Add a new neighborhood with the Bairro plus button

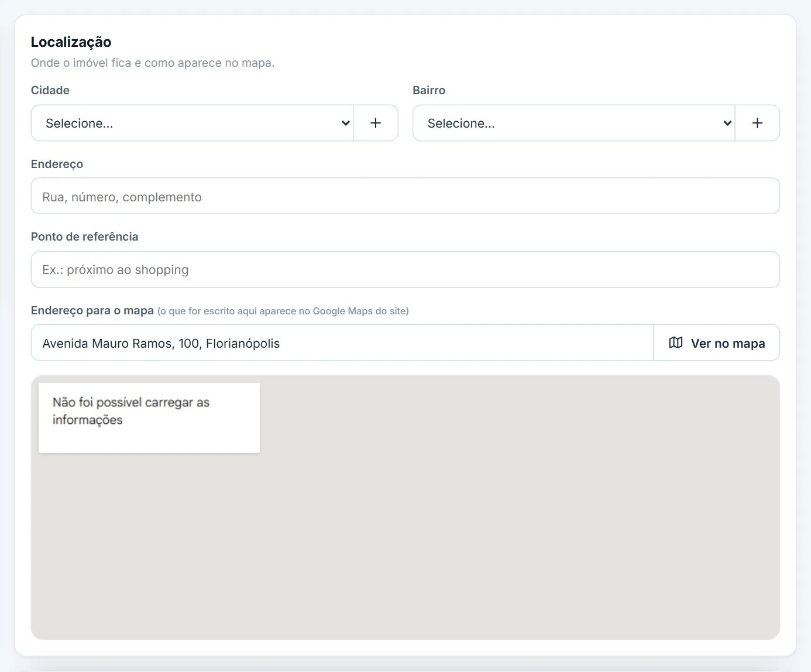pos(757,123)
